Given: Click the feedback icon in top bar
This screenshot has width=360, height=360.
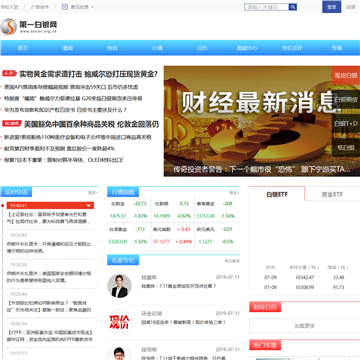Looking at the screenshot, I should tap(65, 7).
